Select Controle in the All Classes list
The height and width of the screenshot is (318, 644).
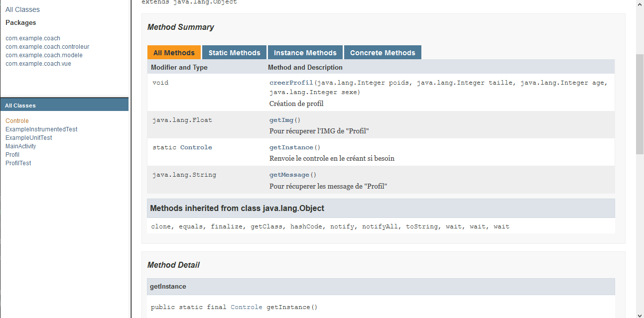17,121
